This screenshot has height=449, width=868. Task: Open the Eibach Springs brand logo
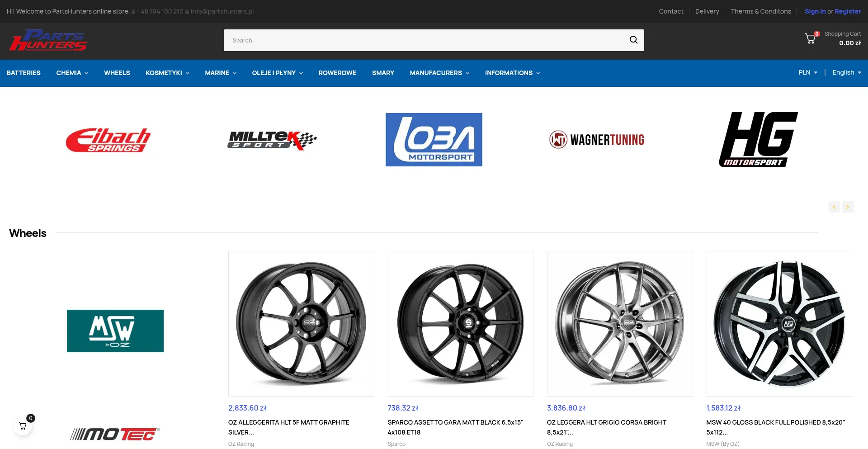108,140
